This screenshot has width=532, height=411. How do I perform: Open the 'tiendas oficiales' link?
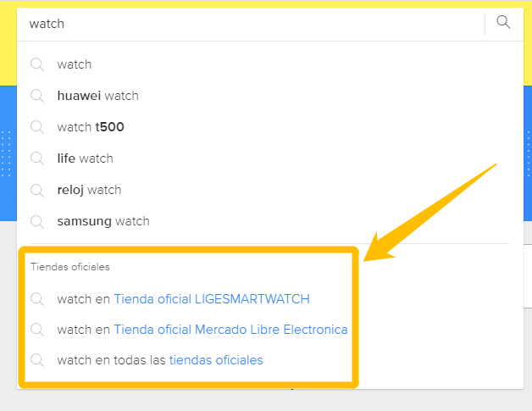[x=216, y=360]
